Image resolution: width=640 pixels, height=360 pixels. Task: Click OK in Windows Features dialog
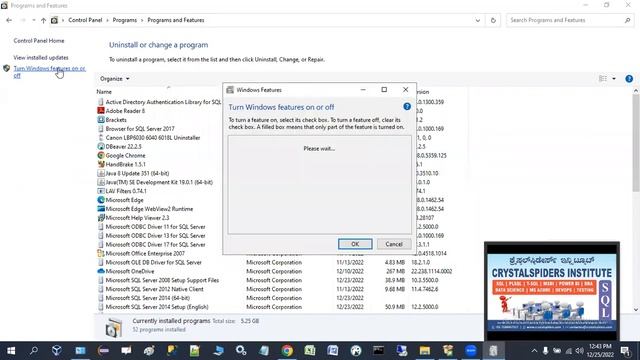[x=355, y=244]
